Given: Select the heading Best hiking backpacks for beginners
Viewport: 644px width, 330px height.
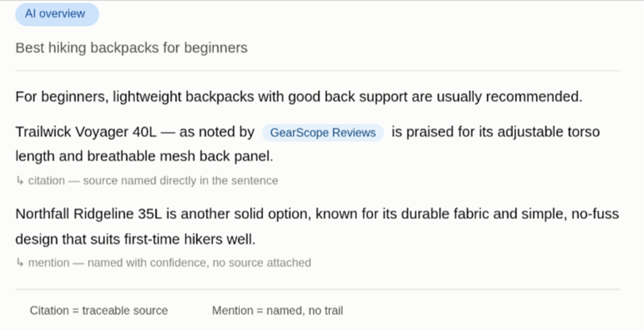Looking at the screenshot, I should (131, 48).
